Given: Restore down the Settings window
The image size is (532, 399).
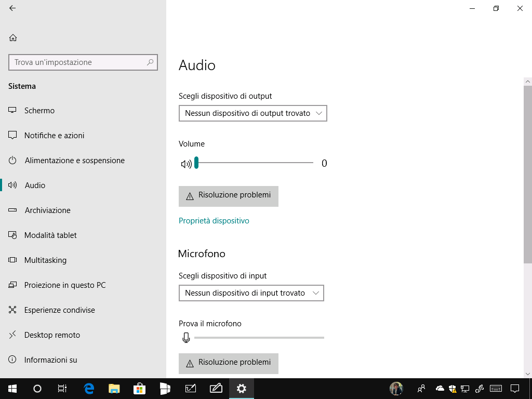Looking at the screenshot, I should point(496,8).
